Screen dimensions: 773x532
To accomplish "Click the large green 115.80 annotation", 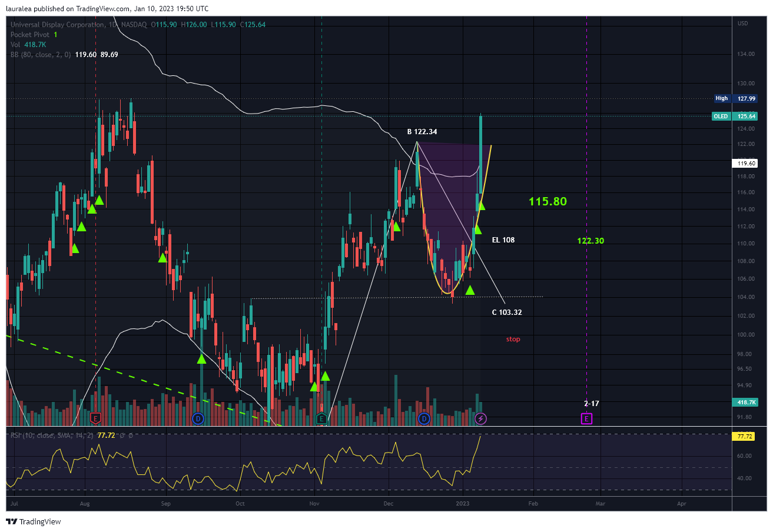I will pyautogui.click(x=548, y=201).
